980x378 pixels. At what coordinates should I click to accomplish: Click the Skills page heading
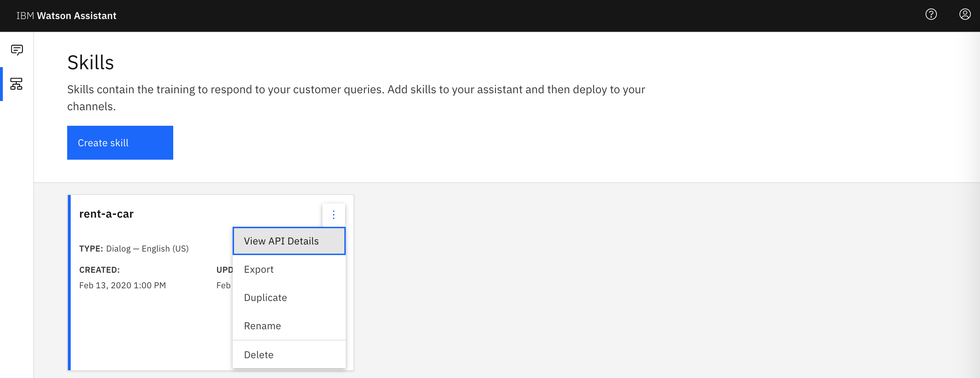(x=91, y=63)
